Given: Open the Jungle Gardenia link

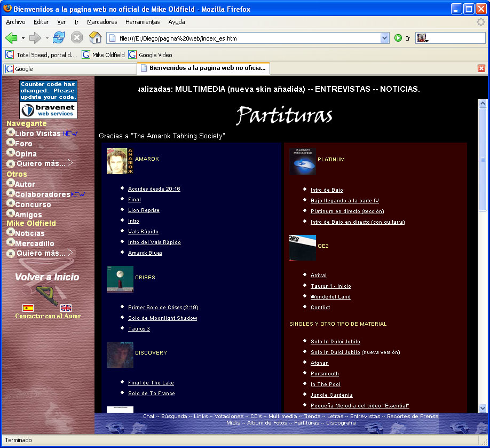Looking at the screenshot, I should [x=331, y=395].
